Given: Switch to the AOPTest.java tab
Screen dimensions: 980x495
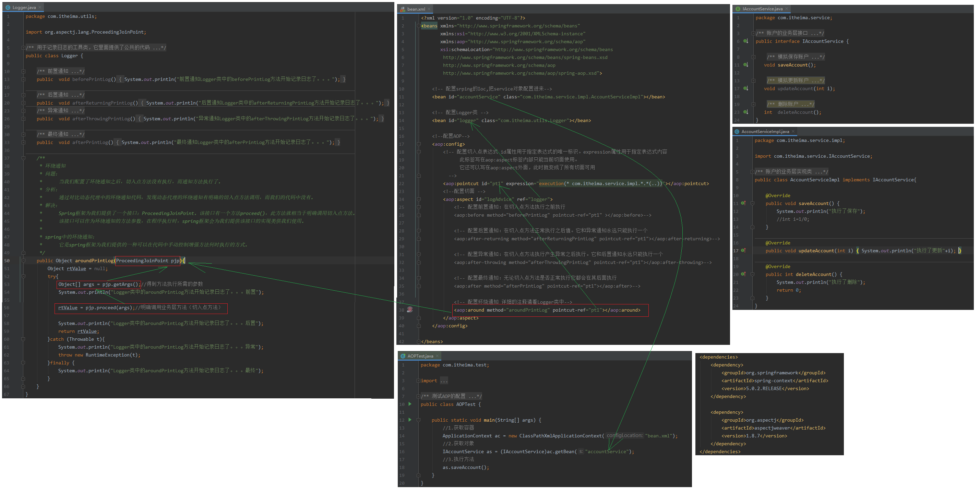Looking at the screenshot, I should (420, 356).
